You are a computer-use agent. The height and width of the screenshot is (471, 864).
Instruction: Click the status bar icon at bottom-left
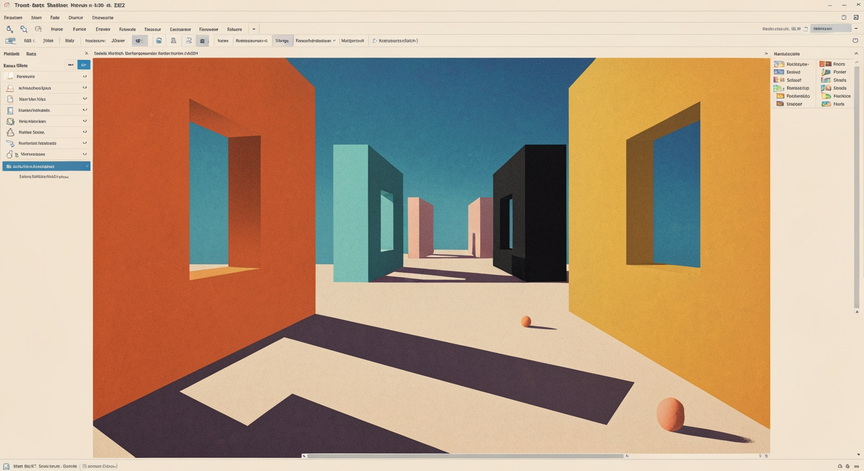[6, 466]
